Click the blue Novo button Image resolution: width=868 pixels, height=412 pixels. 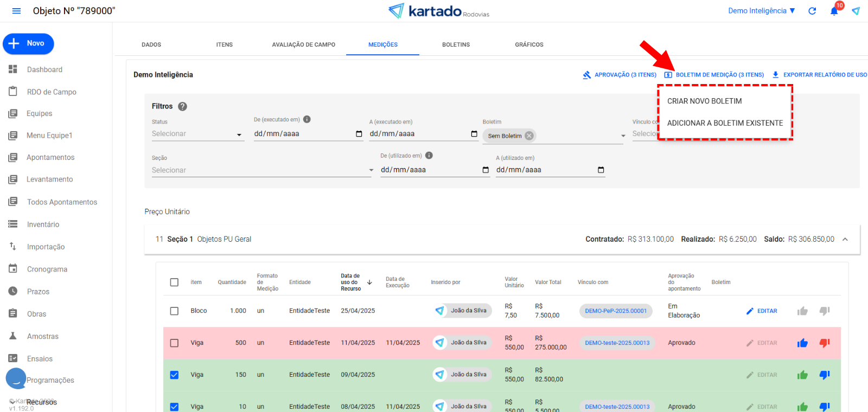28,43
